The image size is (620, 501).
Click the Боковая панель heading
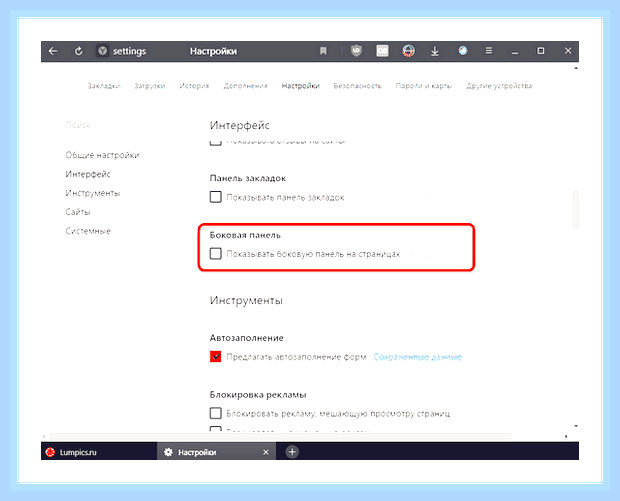[x=245, y=235]
